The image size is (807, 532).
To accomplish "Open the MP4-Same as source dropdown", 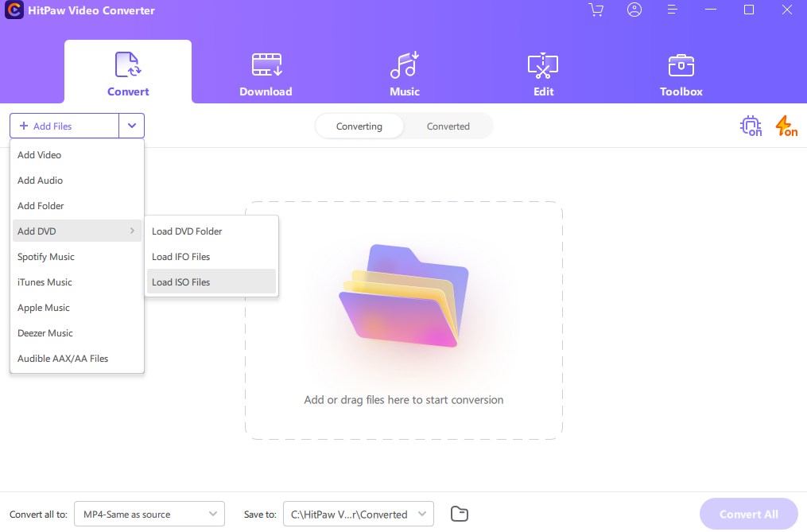I will (149, 514).
